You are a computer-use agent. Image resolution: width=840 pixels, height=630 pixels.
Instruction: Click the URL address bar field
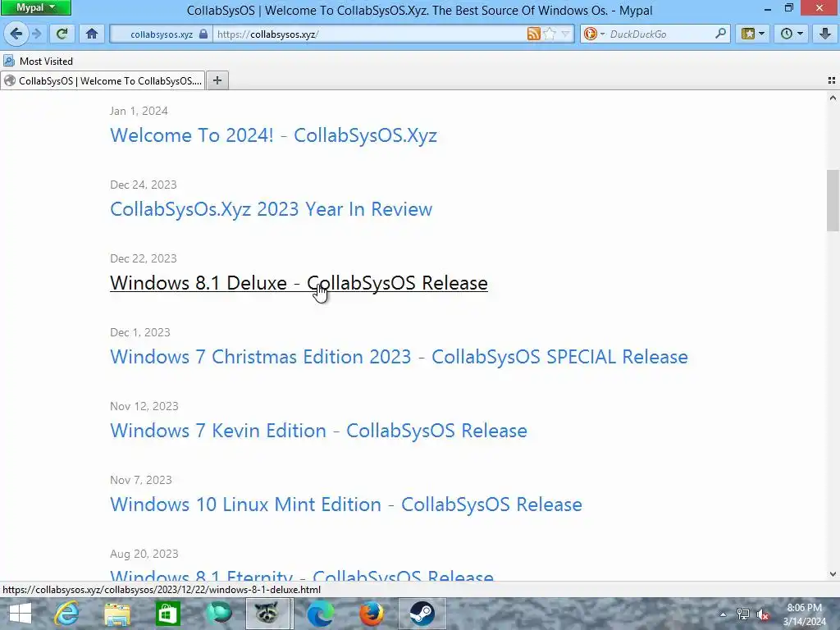coord(370,34)
